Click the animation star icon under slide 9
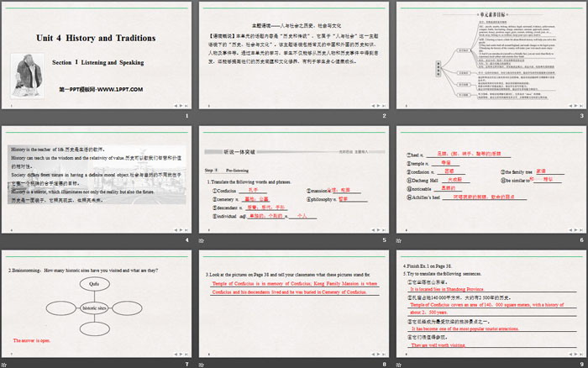588x368 pixels. coord(399,365)
